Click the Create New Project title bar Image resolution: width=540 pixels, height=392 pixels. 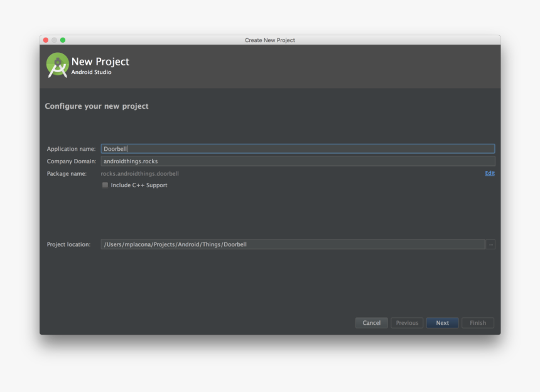(x=269, y=40)
